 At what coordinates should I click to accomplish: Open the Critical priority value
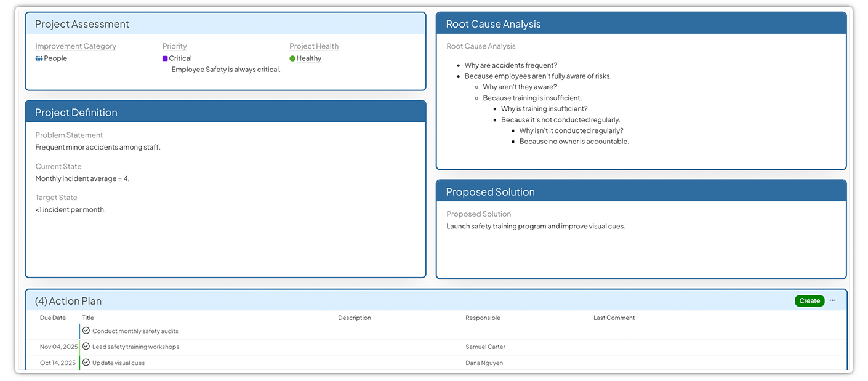(x=180, y=58)
